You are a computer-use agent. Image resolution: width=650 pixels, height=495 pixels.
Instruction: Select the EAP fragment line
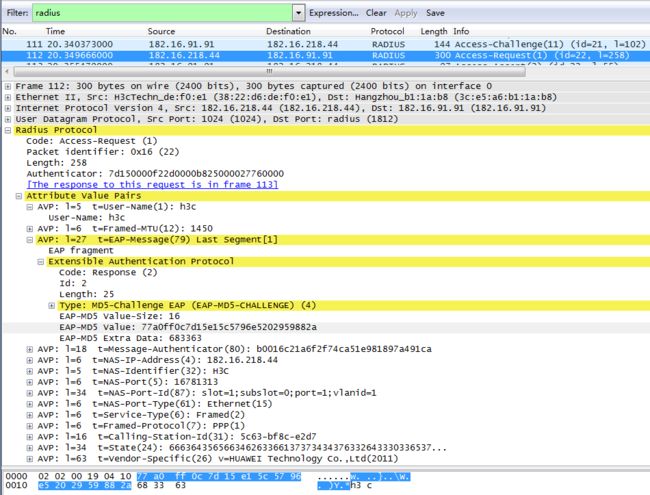click(81, 250)
